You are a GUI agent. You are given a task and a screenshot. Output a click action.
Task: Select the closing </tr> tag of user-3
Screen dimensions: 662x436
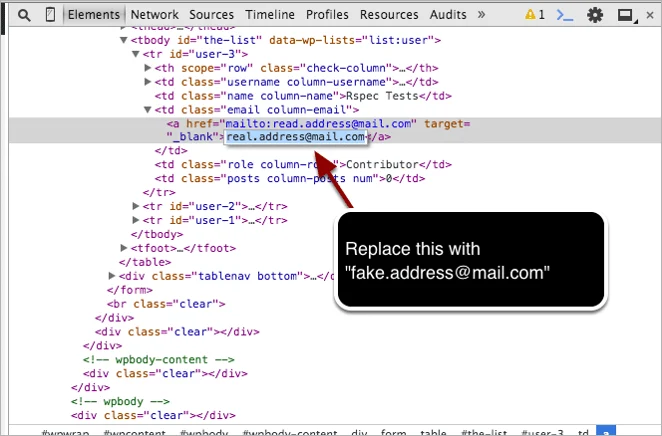159,192
